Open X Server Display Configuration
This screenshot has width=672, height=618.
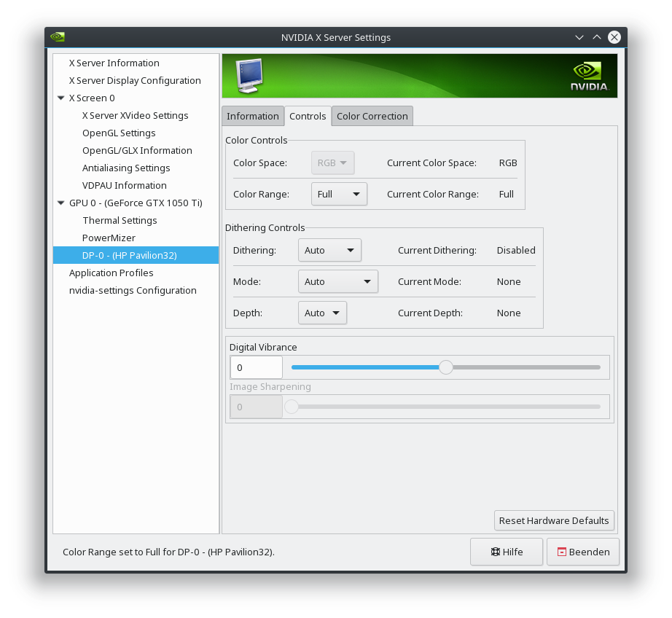136,81
